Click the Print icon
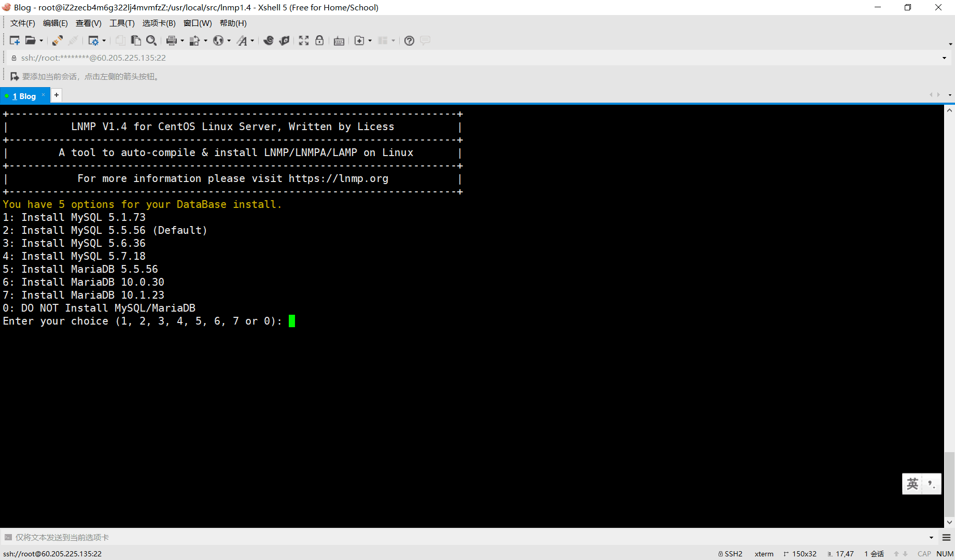955x560 pixels. 172,40
